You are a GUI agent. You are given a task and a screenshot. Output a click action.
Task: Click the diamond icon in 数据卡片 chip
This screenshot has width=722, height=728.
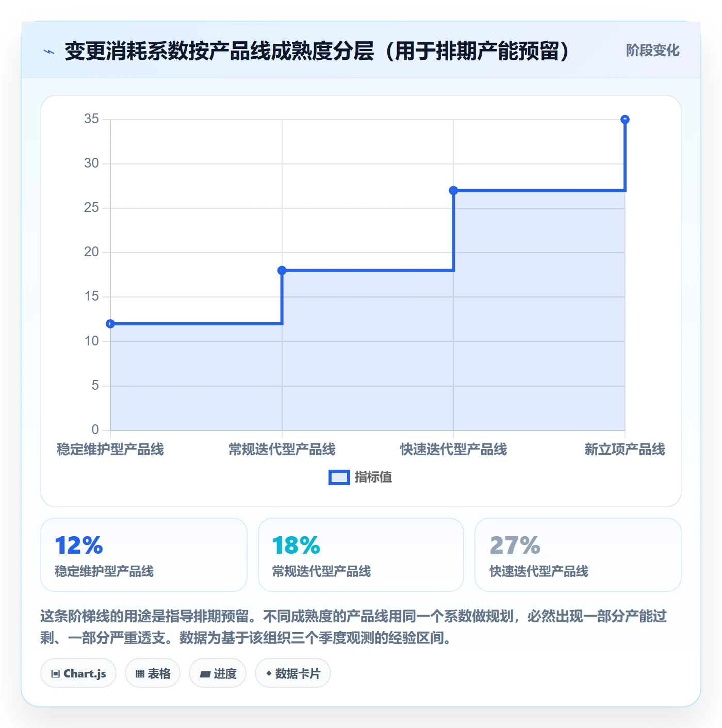pos(269,673)
